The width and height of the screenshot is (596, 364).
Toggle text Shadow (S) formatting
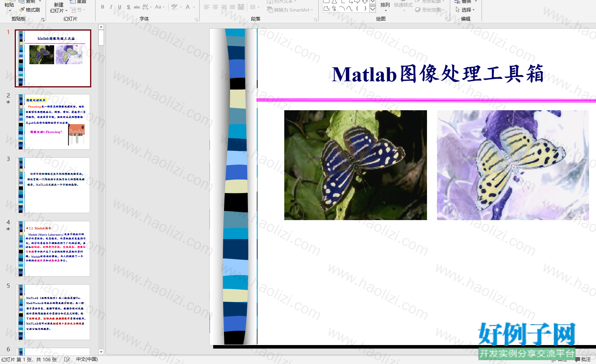tap(128, 7)
